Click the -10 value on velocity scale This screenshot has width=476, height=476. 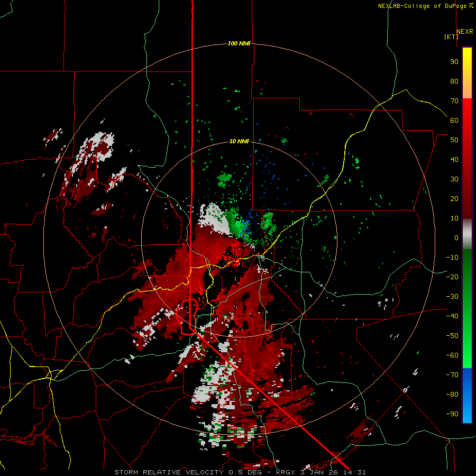[452, 258]
